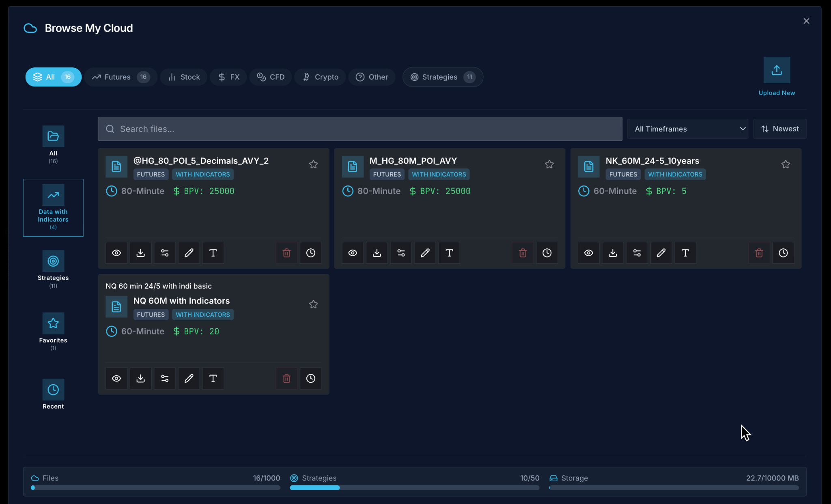Download the NQ 60M with Indicators file
Screen dimensions: 831x504
point(140,378)
